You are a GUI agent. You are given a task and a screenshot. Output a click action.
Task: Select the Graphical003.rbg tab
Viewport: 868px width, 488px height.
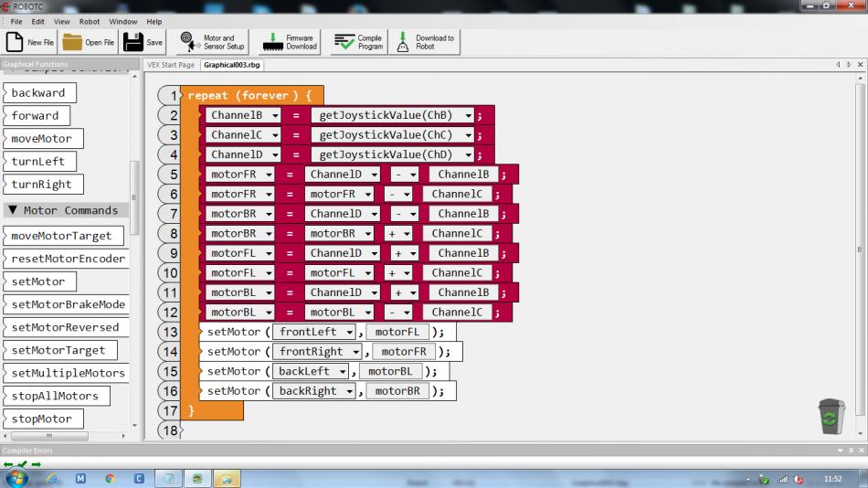231,65
